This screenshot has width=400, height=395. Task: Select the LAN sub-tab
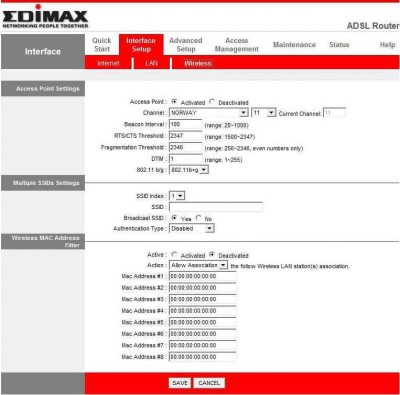pos(151,63)
